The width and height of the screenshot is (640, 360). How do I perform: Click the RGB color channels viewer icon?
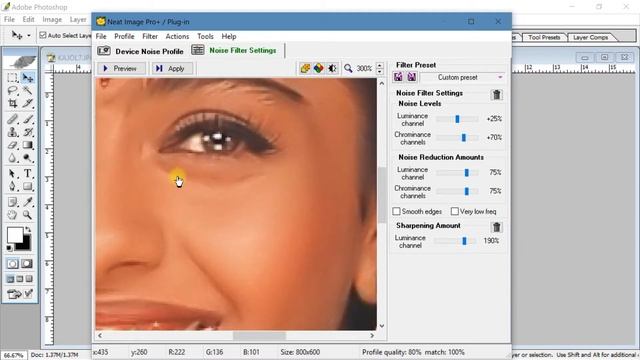click(318, 68)
